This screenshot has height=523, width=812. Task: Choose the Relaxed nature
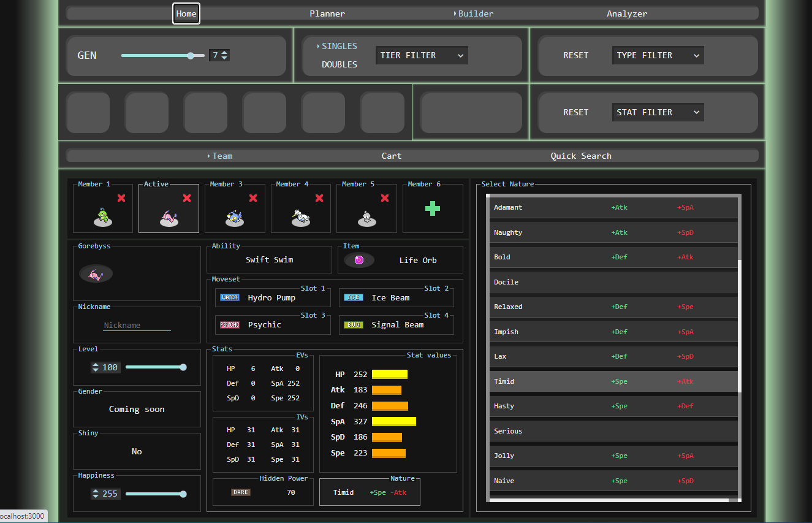point(613,307)
